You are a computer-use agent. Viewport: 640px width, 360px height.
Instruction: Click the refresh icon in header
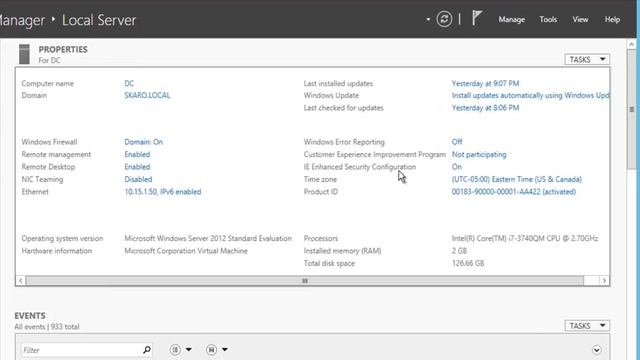click(444, 19)
